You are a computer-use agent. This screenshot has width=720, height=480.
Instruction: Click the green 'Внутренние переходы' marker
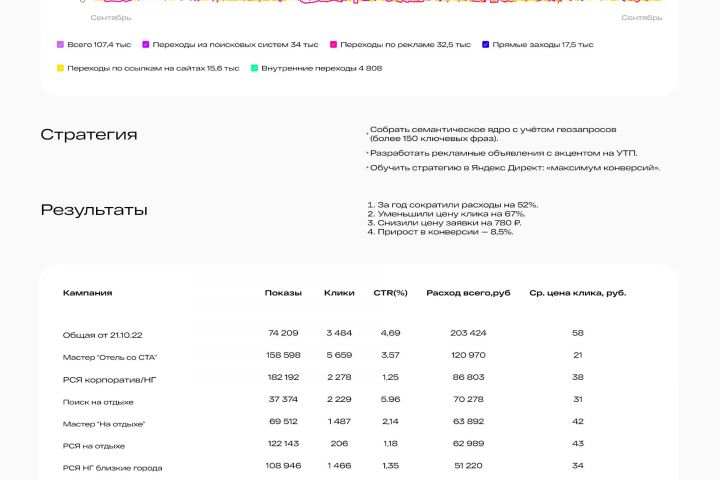tap(255, 68)
